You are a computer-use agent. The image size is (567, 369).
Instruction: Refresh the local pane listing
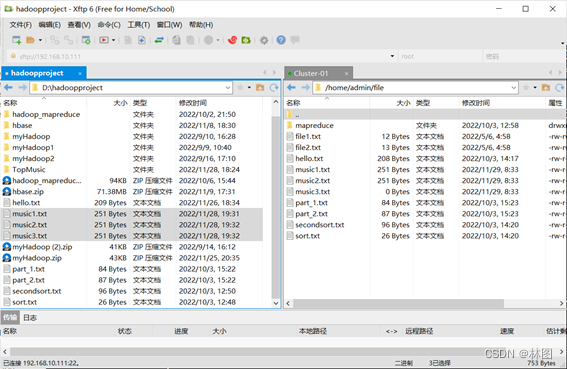[274, 88]
